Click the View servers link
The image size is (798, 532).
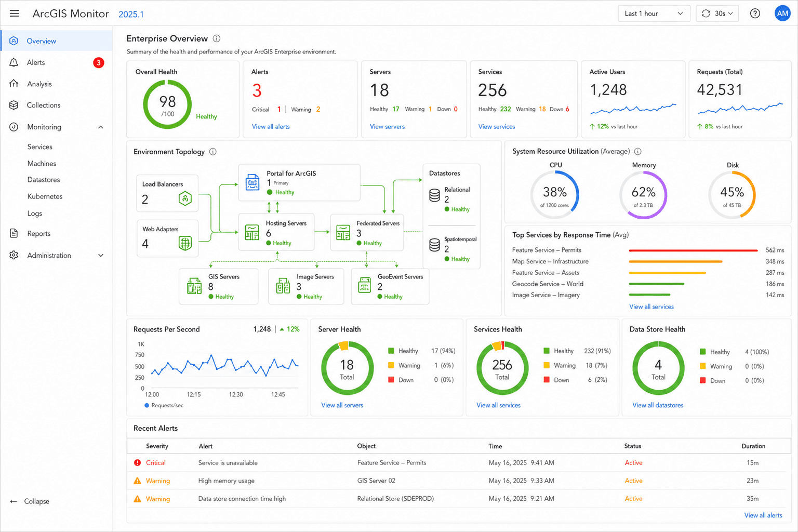[x=387, y=127]
